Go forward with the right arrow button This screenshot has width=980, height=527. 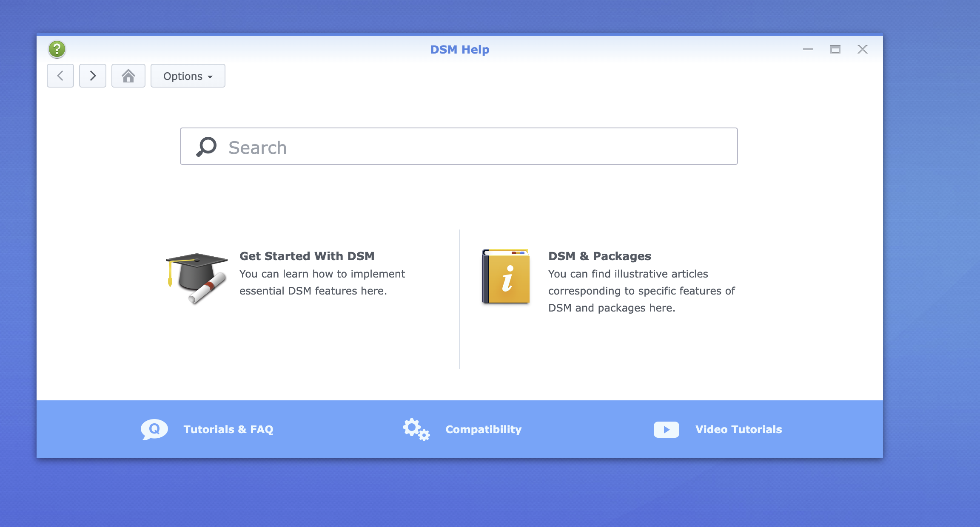tap(93, 76)
